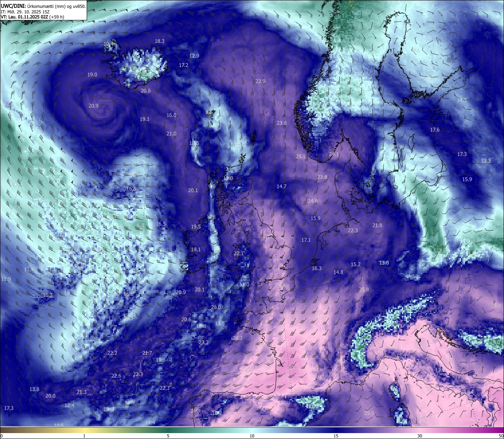Click the 21.0 value label
Image resolution: width=504 pixels, height=439 pixels.
click(x=171, y=134)
